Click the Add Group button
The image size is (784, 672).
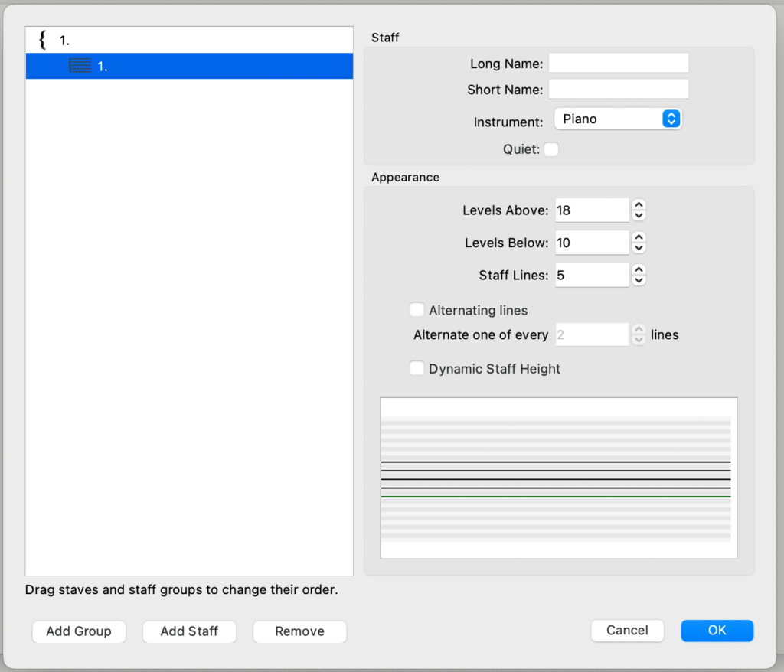pyautogui.click(x=78, y=631)
